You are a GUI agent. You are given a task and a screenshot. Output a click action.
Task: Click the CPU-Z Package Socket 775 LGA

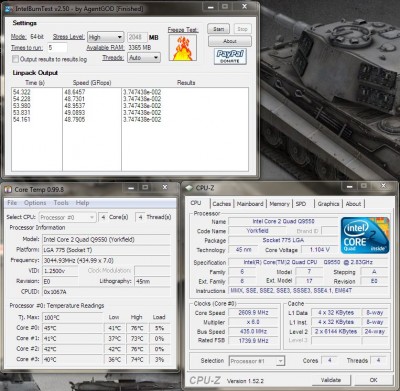(283, 240)
